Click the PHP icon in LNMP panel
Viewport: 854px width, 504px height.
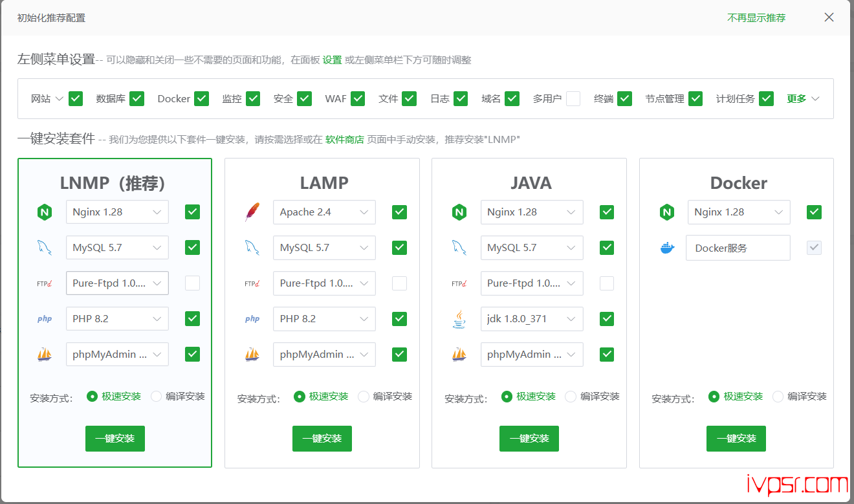tap(45, 319)
